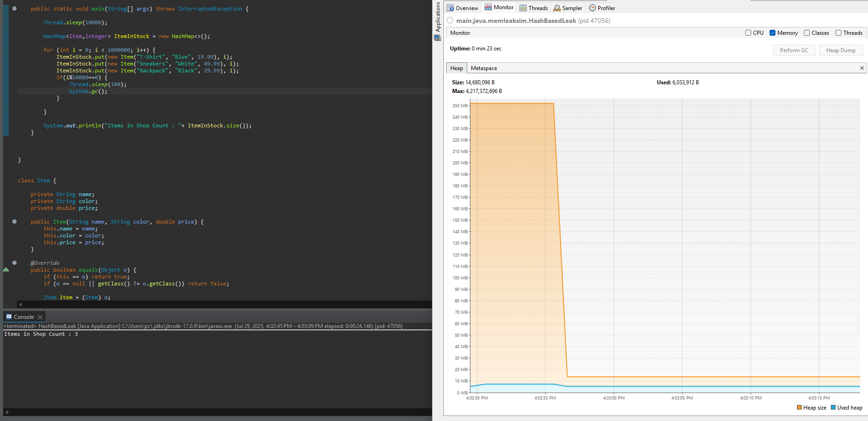Close the Console tab

pos(40,317)
